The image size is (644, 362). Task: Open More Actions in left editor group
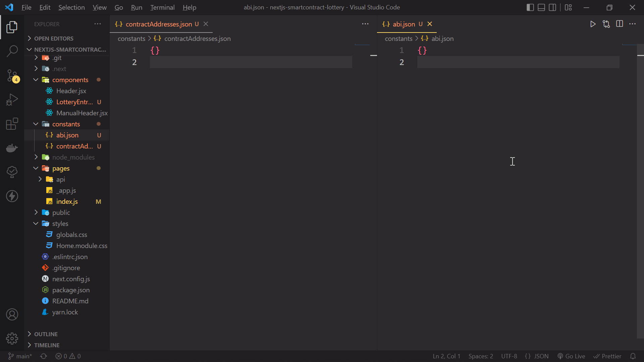click(x=365, y=24)
